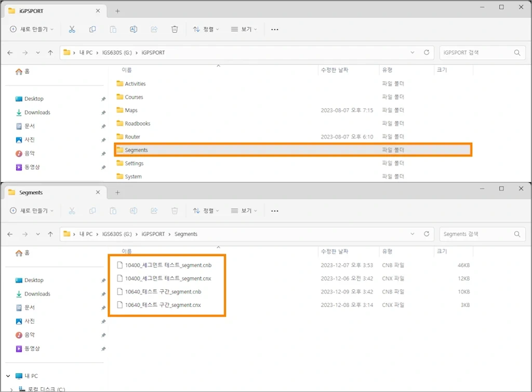Go up one level in the Segments window

point(50,234)
